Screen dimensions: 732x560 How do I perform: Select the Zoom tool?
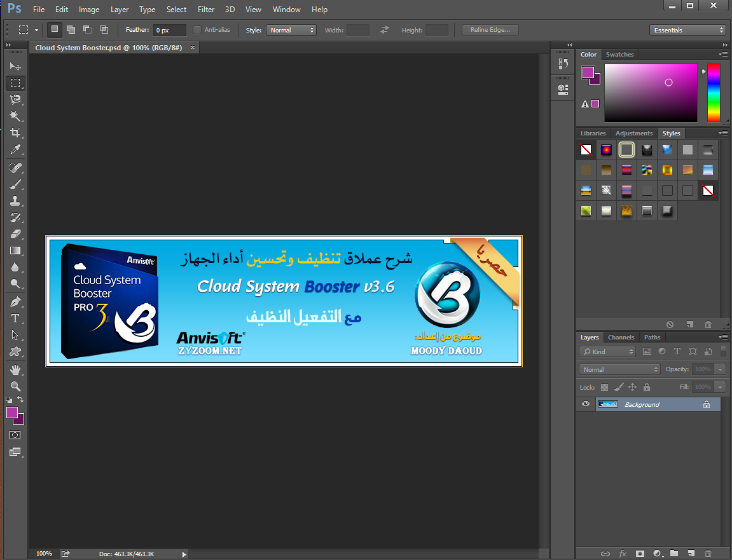tap(15, 386)
